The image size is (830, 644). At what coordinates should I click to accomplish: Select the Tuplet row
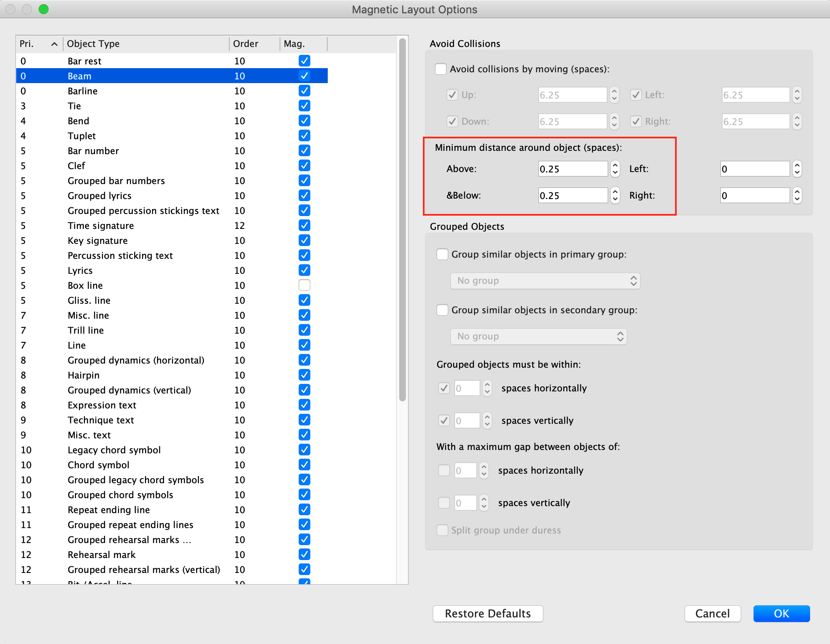pyautogui.click(x=172, y=135)
